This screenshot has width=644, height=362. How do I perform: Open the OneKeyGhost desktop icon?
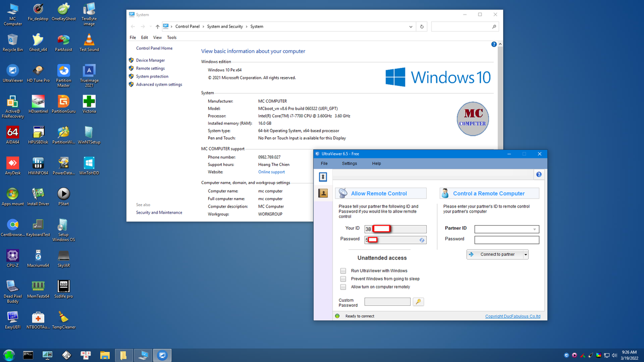coord(63,12)
